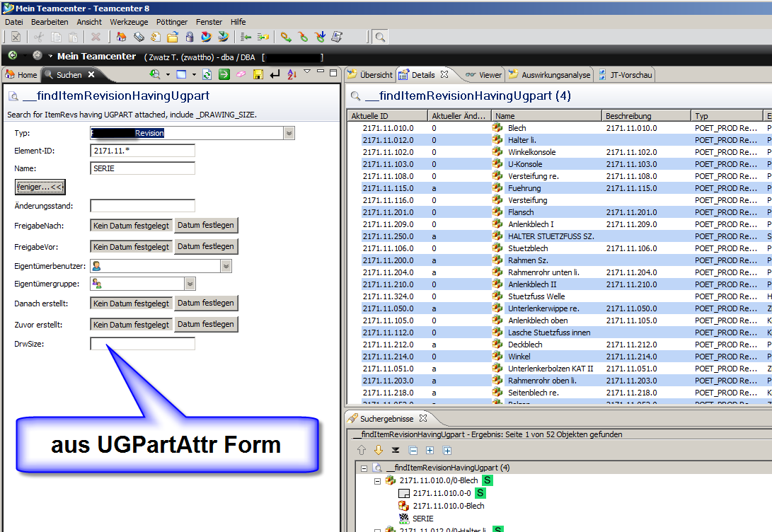The height and width of the screenshot is (532, 772).
Task: Select the Winkelkonsole row in results table
Action: click(559, 152)
